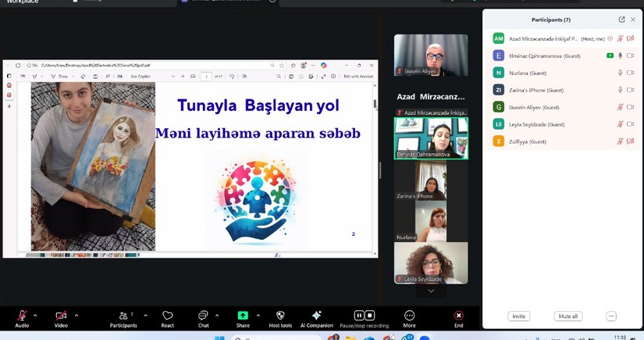Ask Gusein Aliyev to unmute microphone
The image size is (644, 340).
tap(620, 107)
